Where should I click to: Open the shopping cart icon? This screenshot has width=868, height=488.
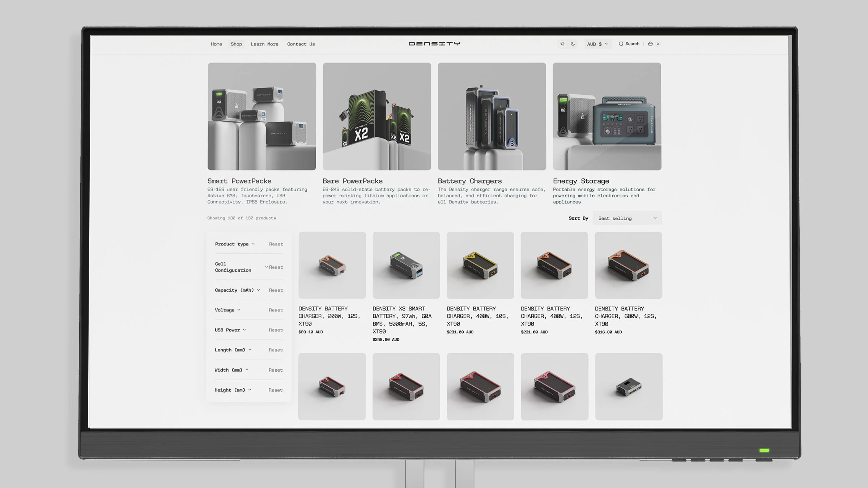tap(650, 44)
